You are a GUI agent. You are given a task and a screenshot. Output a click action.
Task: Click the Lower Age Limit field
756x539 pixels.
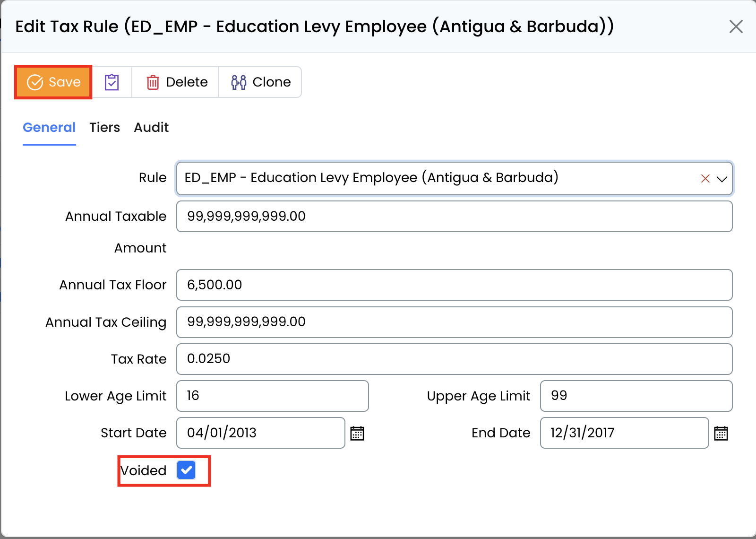(272, 396)
